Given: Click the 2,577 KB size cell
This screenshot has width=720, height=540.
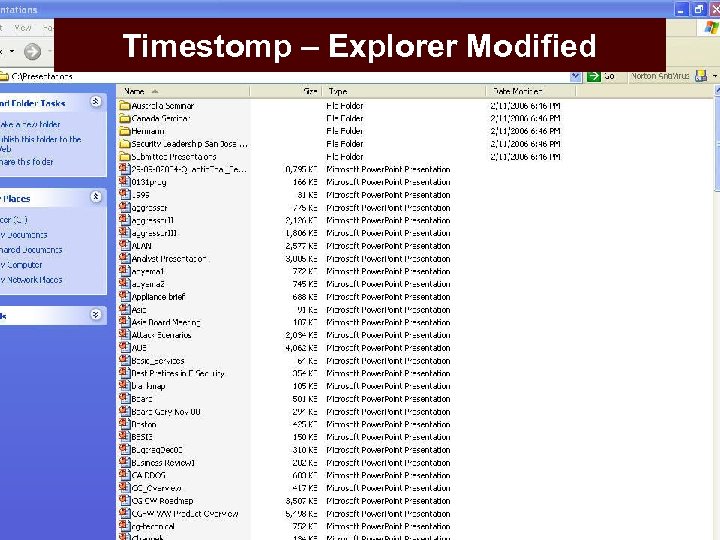Looking at the screenshot, I should [x=301, y=246].
